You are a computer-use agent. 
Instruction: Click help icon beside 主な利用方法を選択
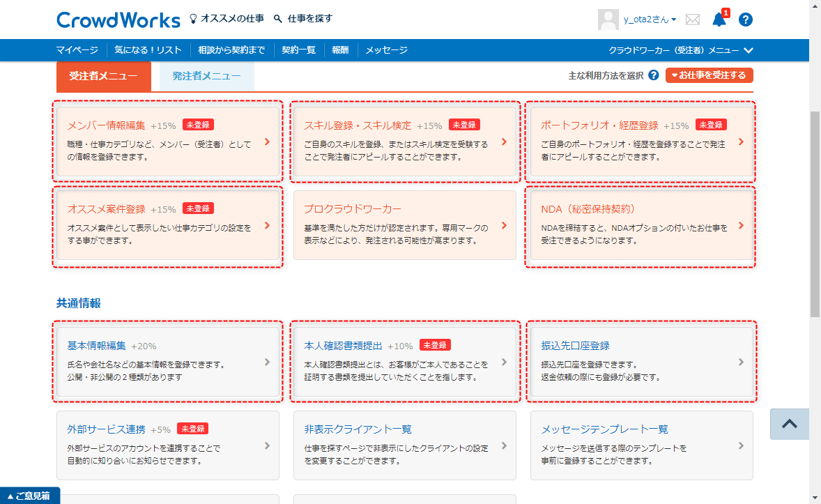(x=653, y=75)
